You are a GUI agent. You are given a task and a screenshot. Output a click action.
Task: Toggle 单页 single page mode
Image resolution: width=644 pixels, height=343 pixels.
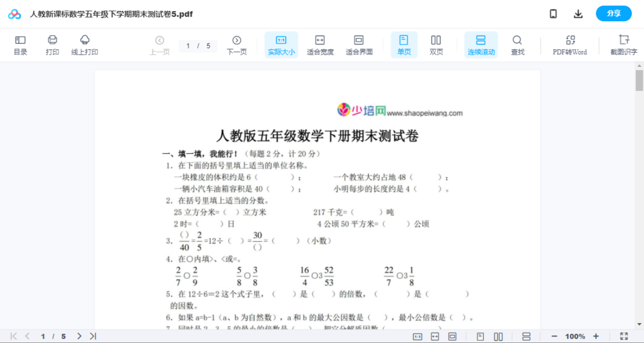[404, 45]
